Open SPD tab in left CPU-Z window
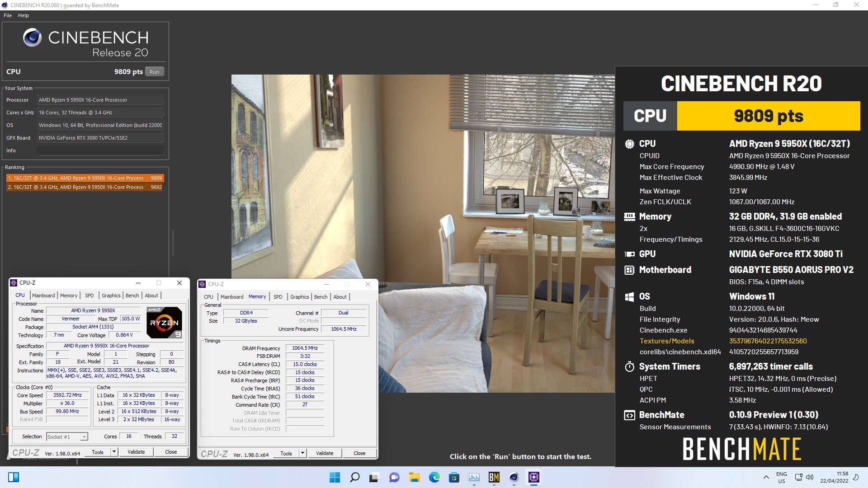The image size is (868, 488). click(90, 296)
